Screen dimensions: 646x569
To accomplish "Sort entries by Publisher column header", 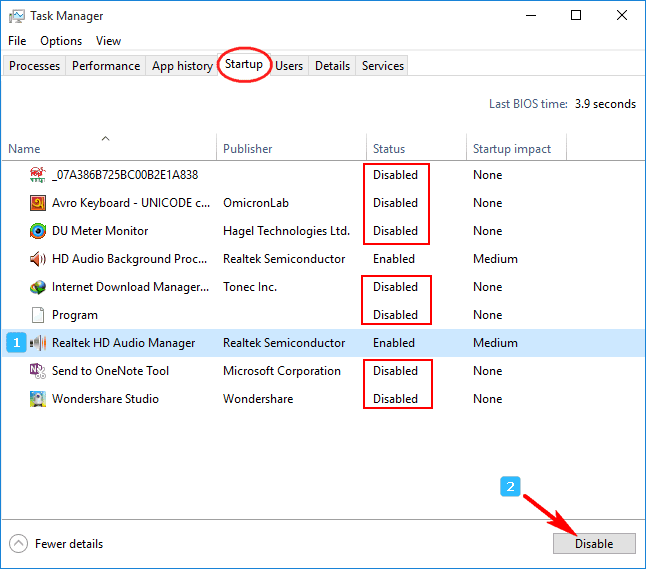I will 247,149.
